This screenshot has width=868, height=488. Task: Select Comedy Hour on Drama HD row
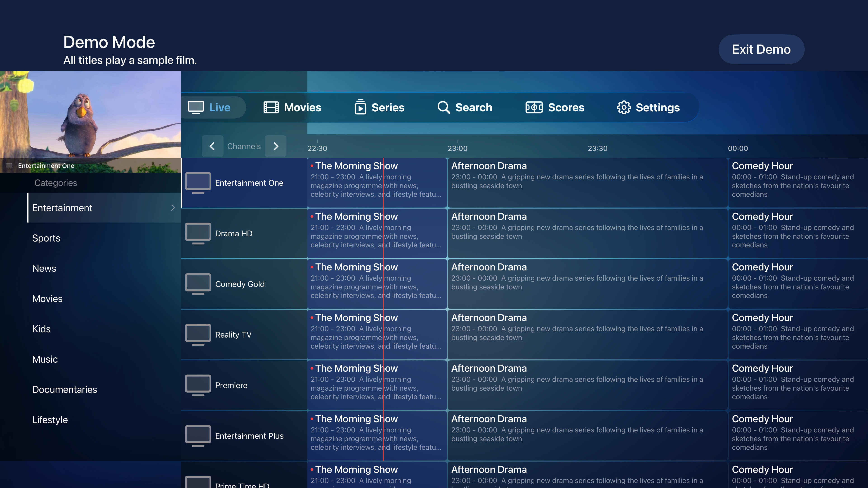coord(798,233)
